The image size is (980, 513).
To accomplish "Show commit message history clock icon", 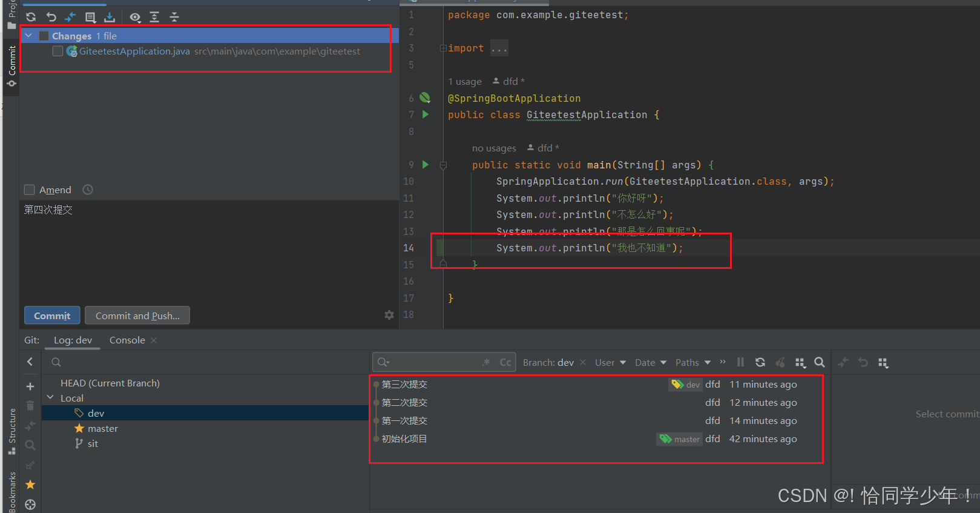I will pos(88,190).
